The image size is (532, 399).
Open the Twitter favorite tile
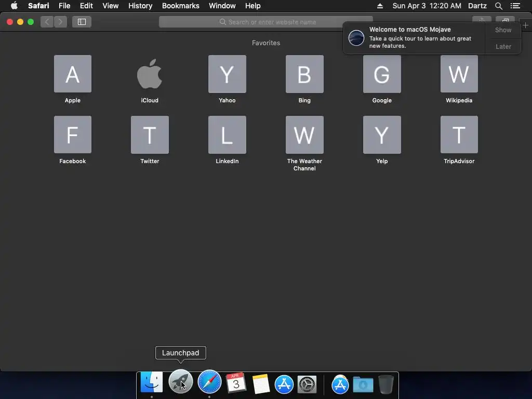[x=150, y=135]
